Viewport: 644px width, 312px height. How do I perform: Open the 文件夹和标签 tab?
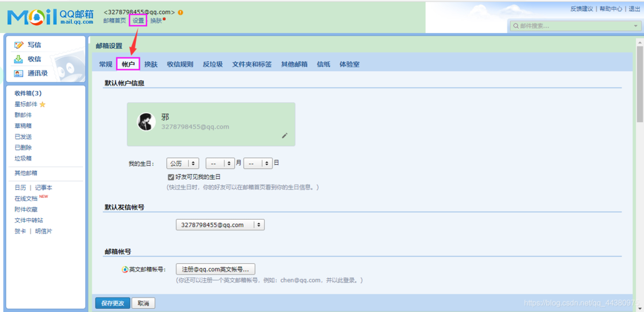coord(252,64)
